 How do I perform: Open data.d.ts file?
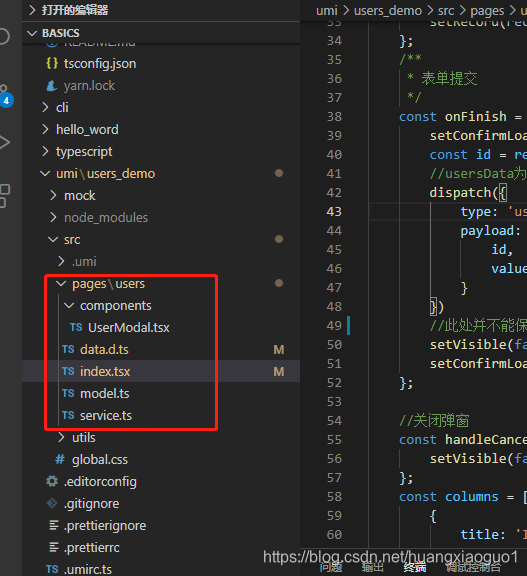coord(161,349)
